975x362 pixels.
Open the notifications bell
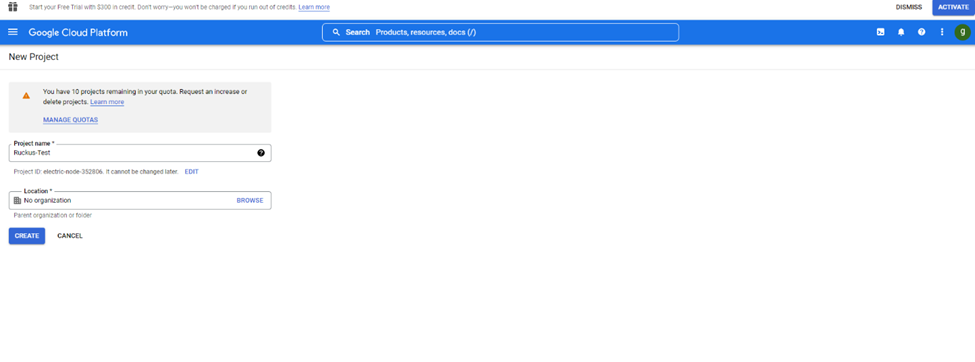tap(901, 32)
